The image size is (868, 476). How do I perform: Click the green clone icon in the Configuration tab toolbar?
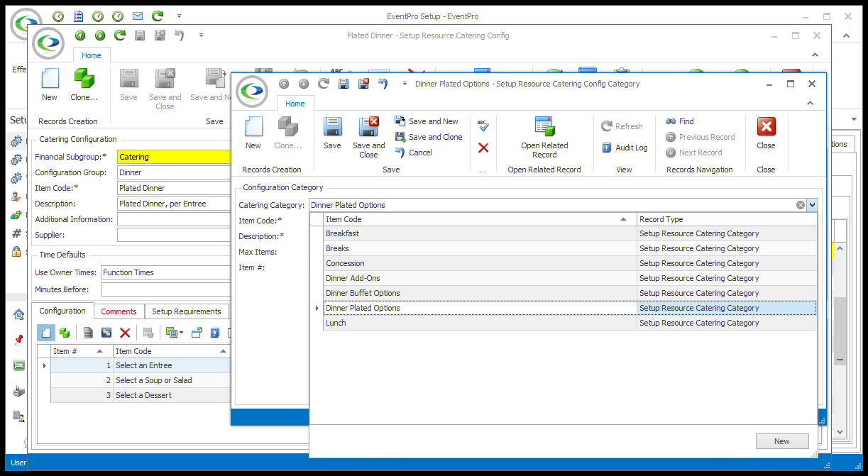(x=65, y=332)
